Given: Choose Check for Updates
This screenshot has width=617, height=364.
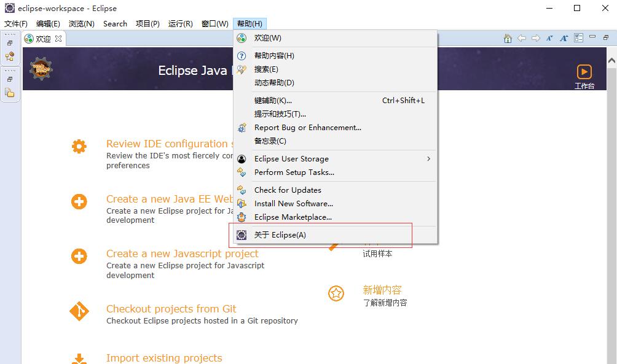Looking at the screenshot, I should click(336, 190).
